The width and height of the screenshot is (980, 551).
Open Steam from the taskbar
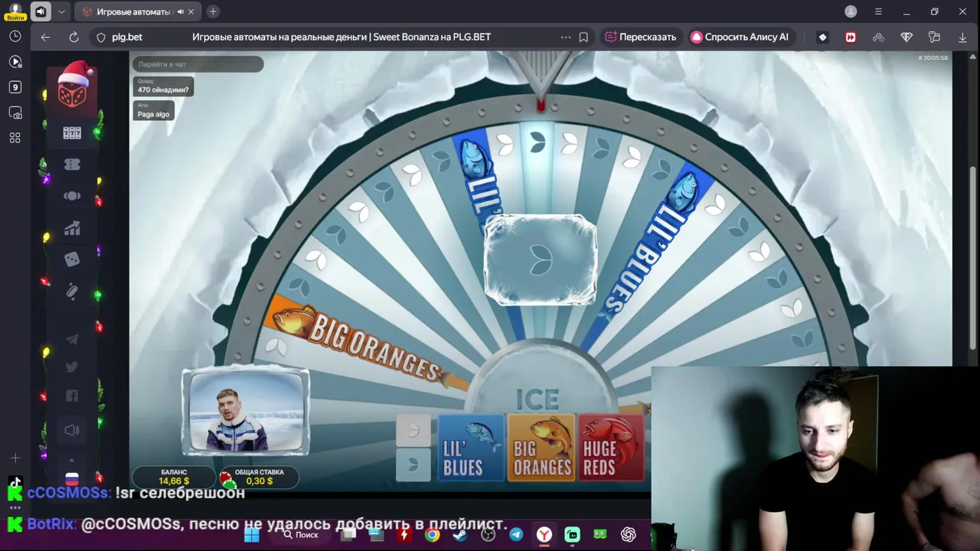[460, 535]
